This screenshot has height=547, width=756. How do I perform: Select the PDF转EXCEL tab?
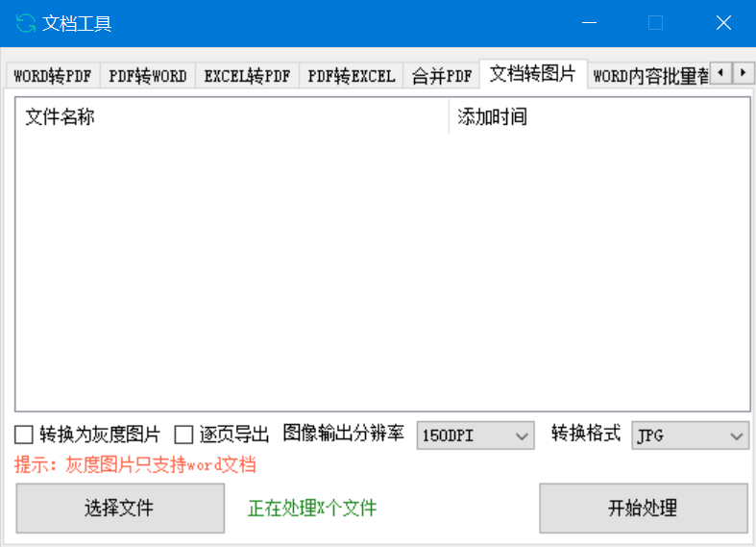[x=352, y=76]
